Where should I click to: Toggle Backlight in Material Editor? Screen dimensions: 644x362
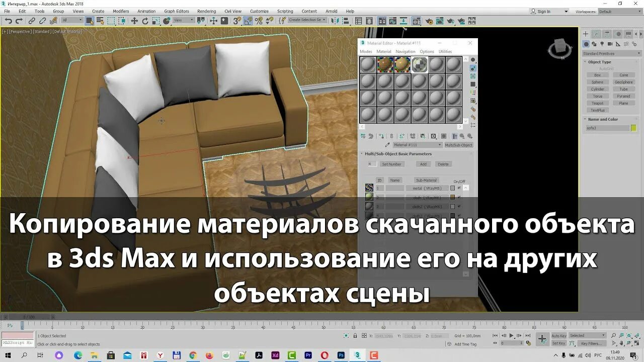473,68
